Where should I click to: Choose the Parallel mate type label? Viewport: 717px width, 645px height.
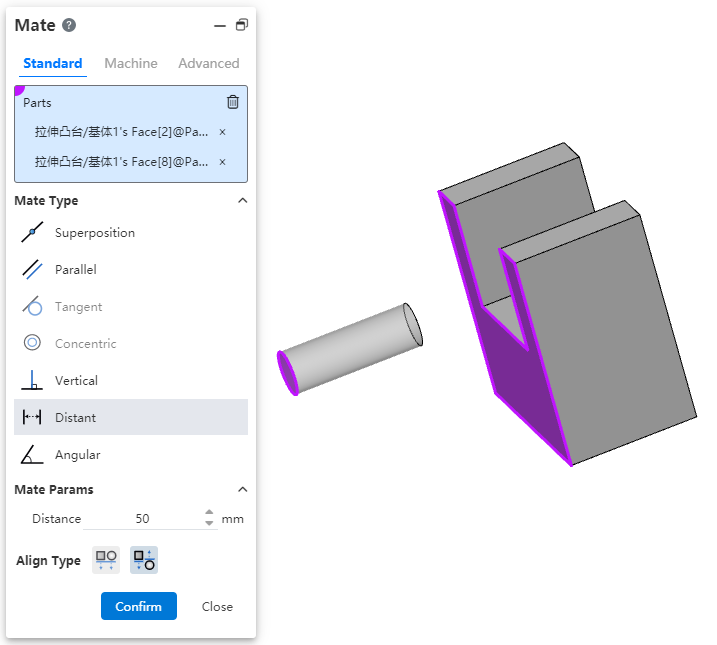click(x=75, y=270)
